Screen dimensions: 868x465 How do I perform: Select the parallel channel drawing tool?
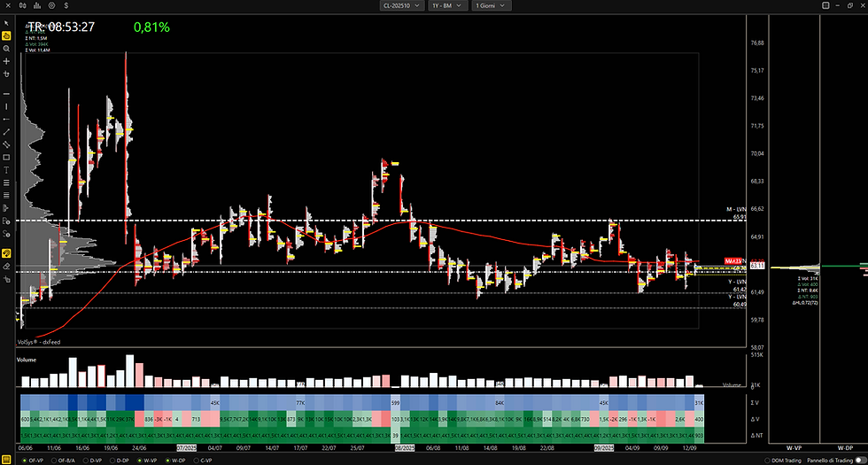[6, 144]
